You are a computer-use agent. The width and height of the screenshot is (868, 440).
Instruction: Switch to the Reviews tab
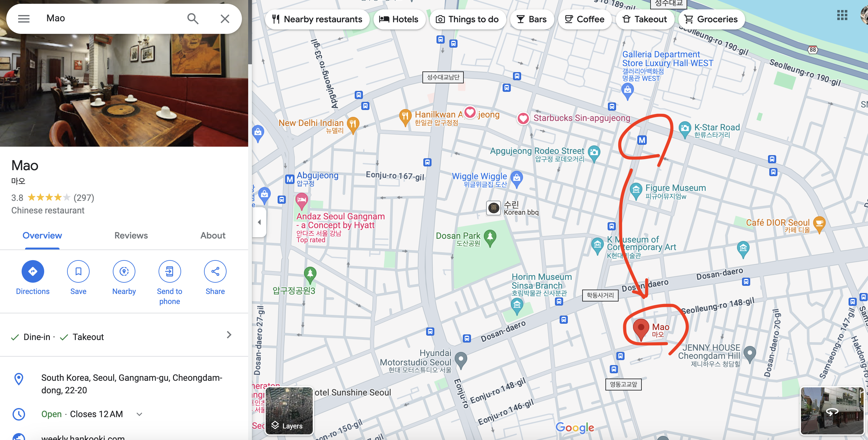pos(131,235)
